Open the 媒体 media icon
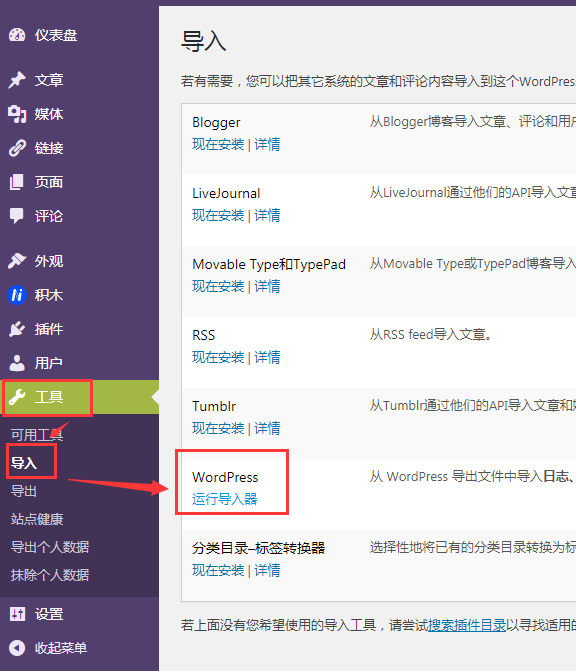 click(x=17, y=114)
